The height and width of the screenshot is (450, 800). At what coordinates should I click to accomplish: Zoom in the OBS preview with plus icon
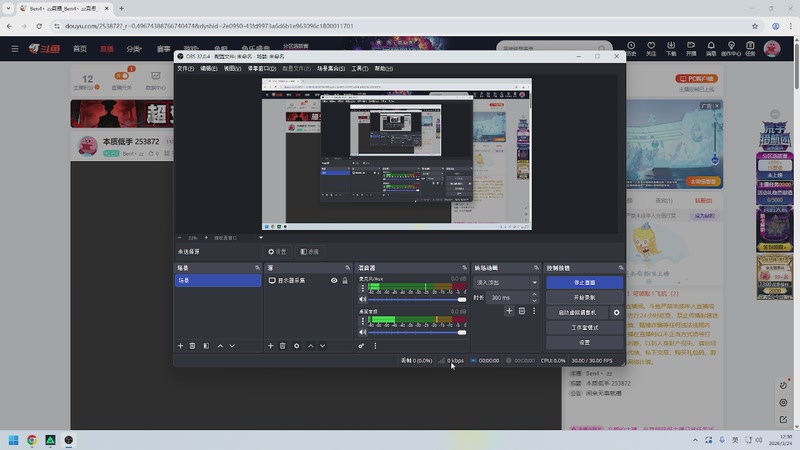click(x=206, y=238)
